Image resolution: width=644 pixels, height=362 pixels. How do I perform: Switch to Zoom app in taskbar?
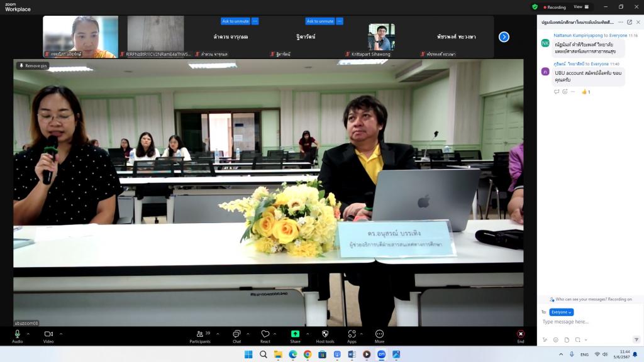pyautogui.click(x=382, y=354)
